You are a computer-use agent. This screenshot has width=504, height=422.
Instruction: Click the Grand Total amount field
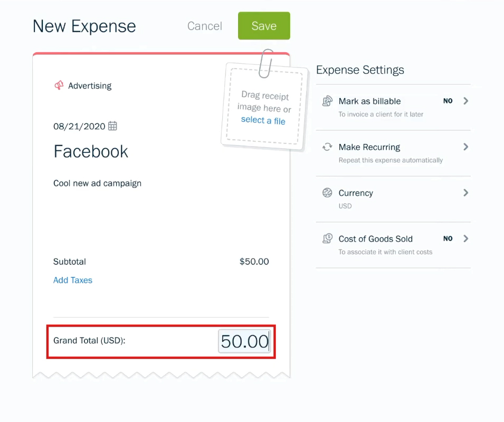click(x=244, y=341)
